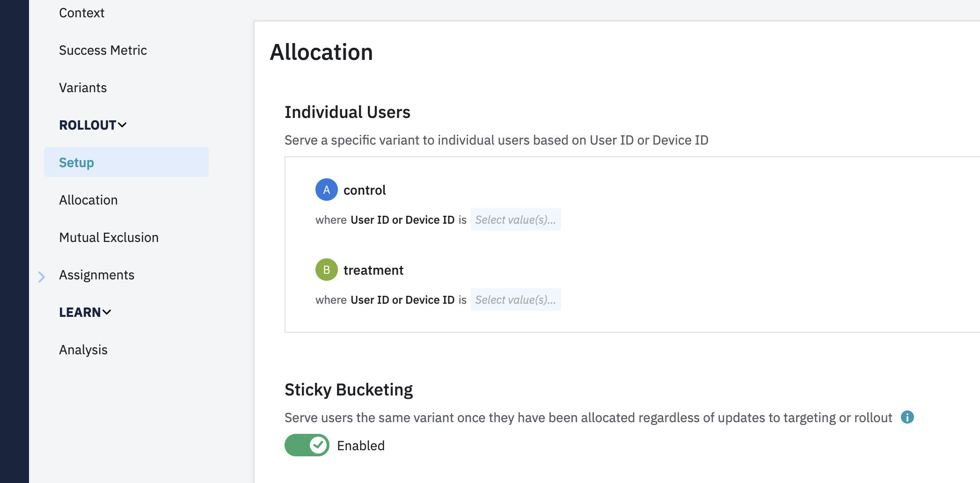Screen dimensions: 980x483
Task: Navigate to Variants in sidebar
Action: tap(83, 88)
